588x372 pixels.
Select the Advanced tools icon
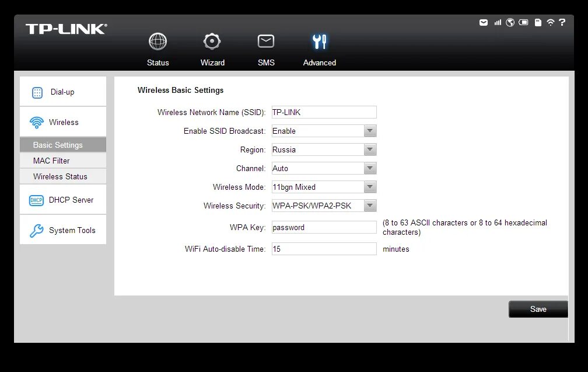coord(320,41)
